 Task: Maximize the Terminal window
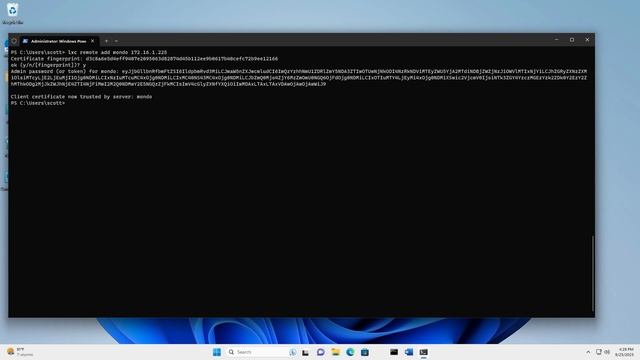[572, 40]
